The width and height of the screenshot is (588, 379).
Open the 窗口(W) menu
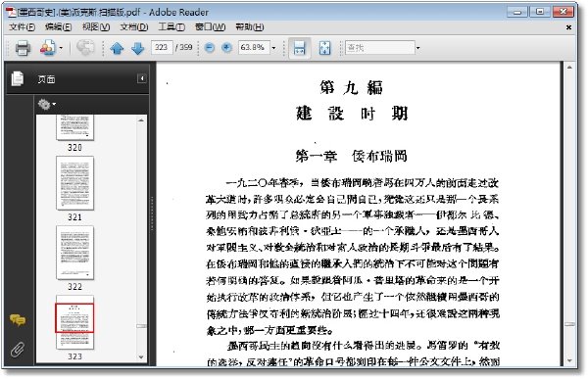point(210,27)
